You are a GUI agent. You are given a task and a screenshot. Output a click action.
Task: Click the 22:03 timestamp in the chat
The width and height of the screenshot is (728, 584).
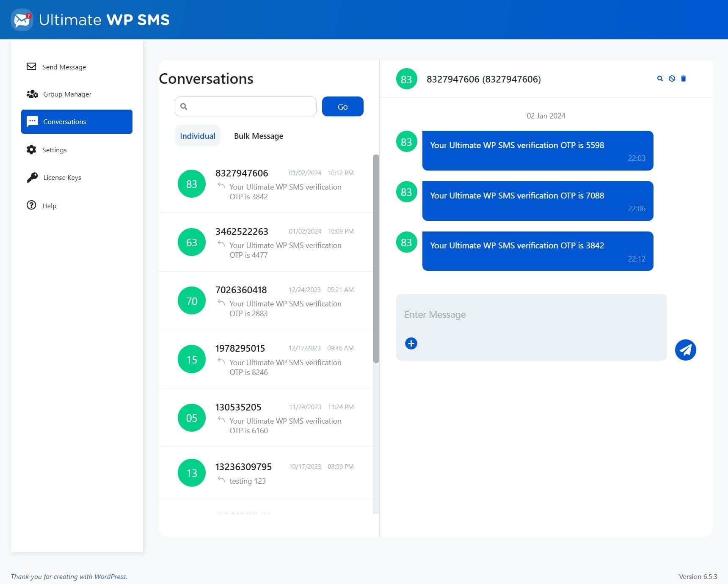(637, 158)
